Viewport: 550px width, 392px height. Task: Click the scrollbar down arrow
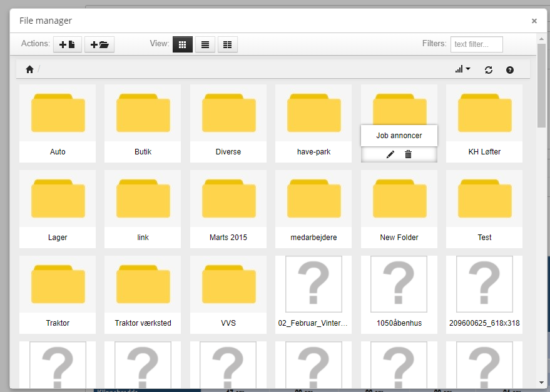pyautogui.click(x=542, y=383)
